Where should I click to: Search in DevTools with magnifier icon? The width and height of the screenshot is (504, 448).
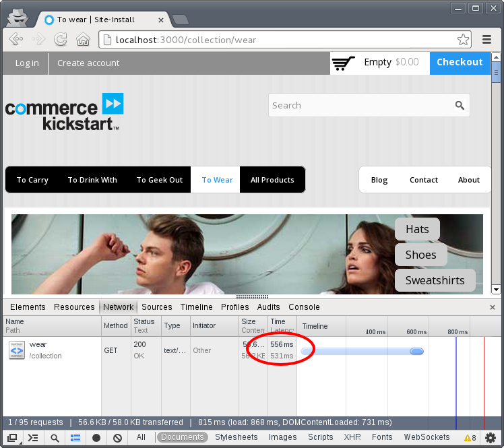pos(55,438)
